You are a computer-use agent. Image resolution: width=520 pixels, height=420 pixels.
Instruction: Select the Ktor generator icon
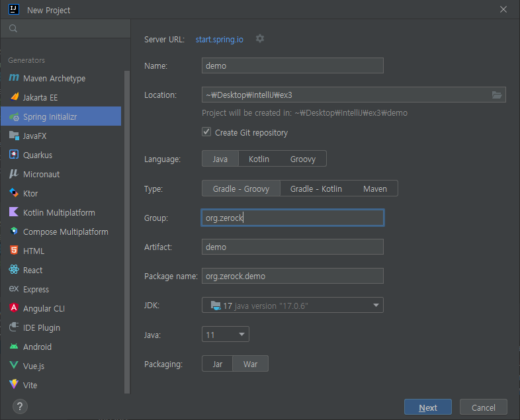pyautogui.click(x=14, y=193)
